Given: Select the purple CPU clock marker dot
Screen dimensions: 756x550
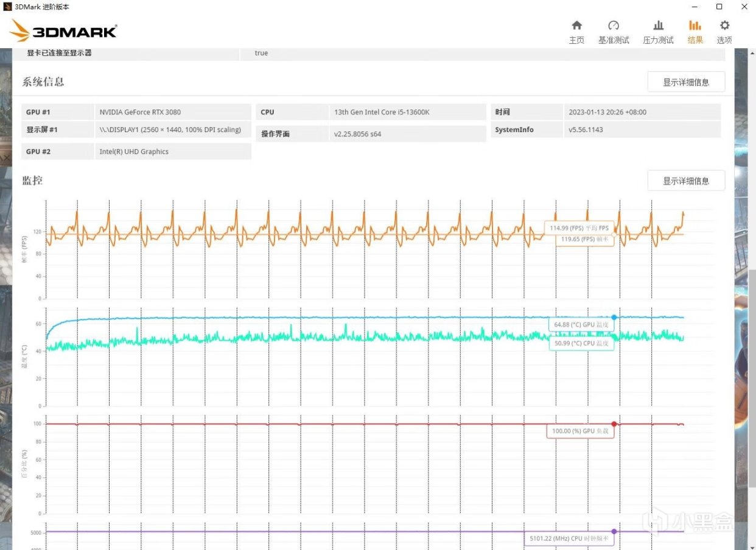Looking at the screenshot, I should pos(614,531).
